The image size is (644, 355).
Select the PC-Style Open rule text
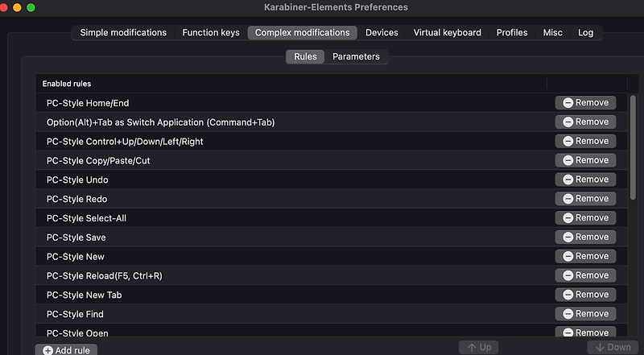click(77, 332)
